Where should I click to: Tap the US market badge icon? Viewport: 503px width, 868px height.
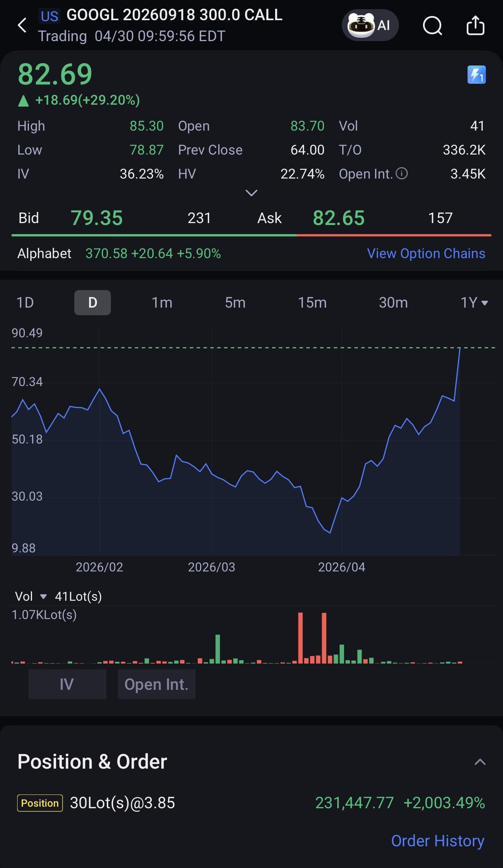click(49, 16)
